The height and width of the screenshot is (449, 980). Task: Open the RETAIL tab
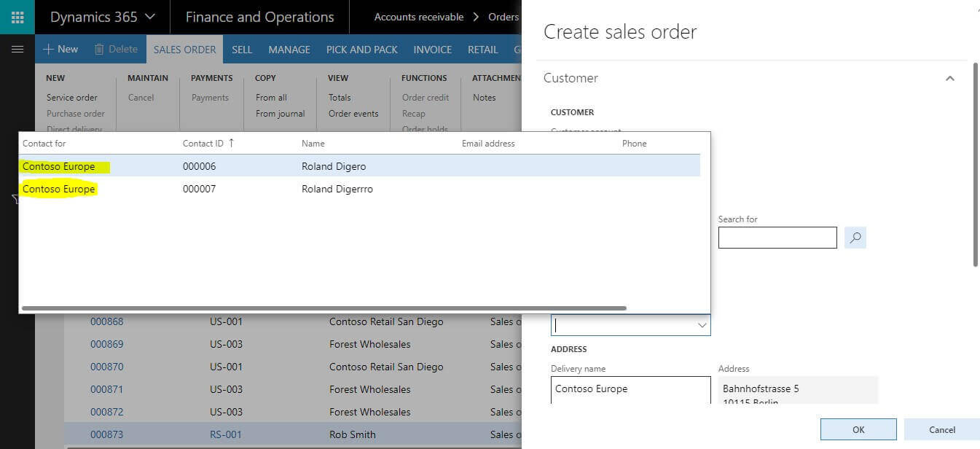[x=483, y=50]
